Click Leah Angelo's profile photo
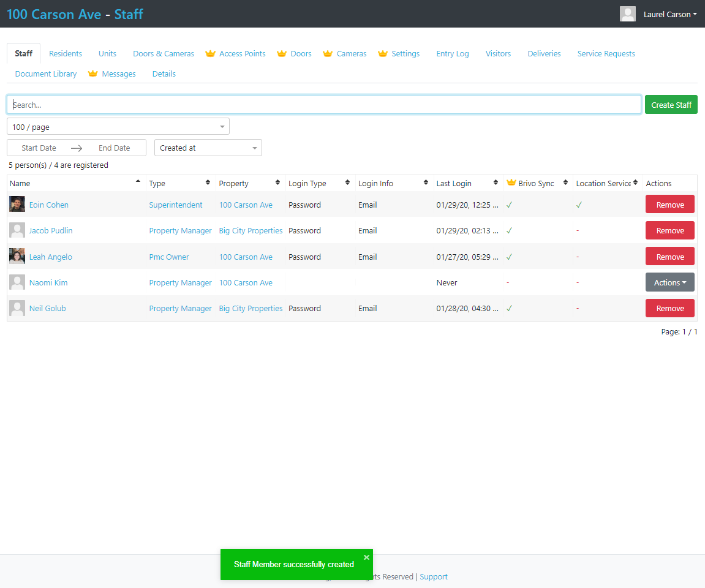The image size is (705, 588). [17, 257]
